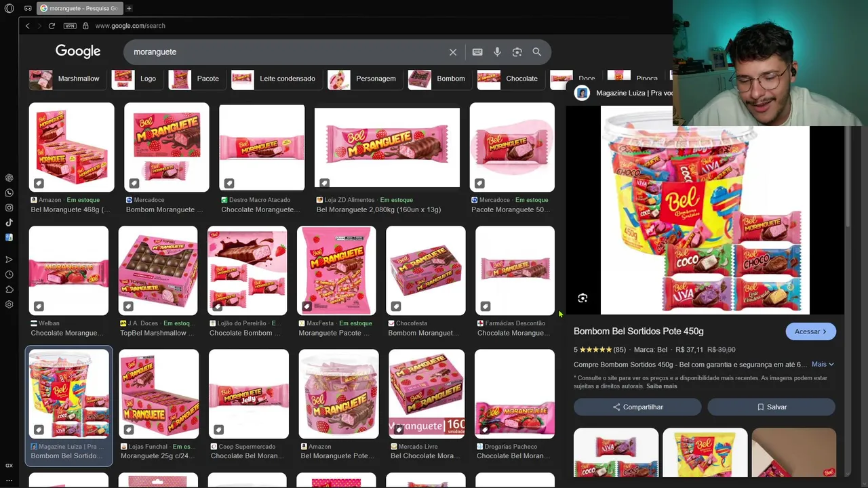Click the Salvar button
The image size is (868, 488).
[x=771, y=407]
